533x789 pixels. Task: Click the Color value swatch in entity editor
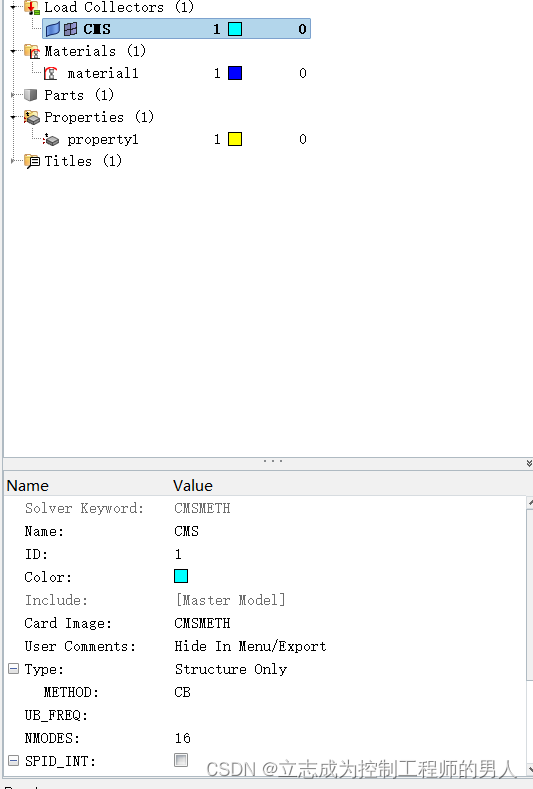181,576
